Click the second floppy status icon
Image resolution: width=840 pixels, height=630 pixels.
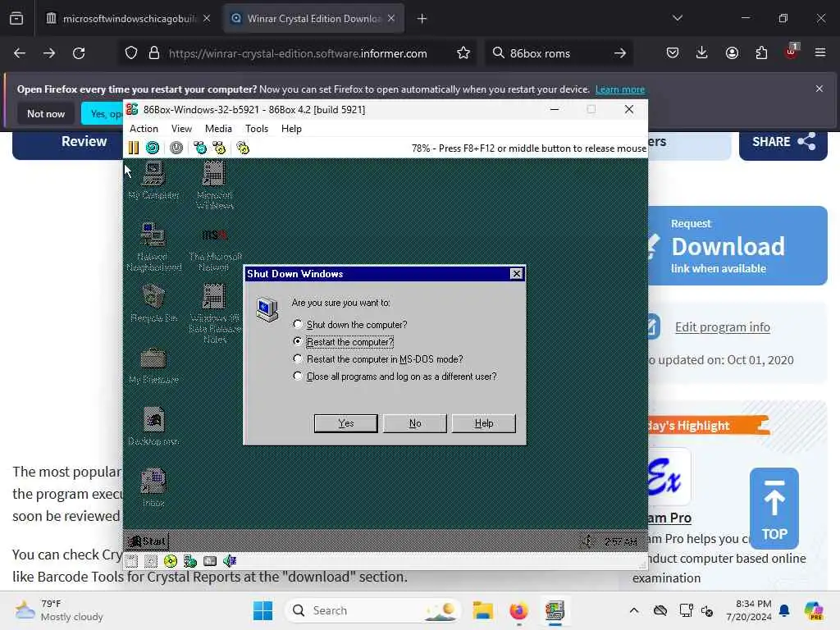[x=151, y=561]
